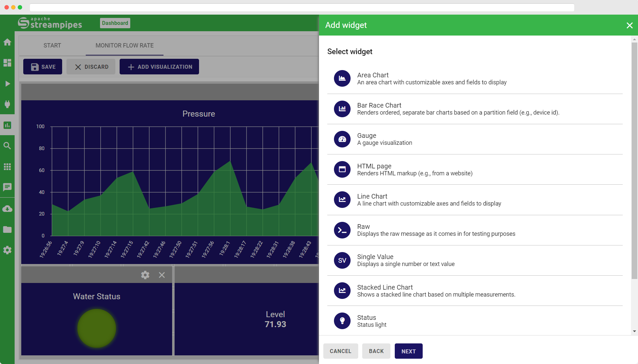The width and height of the screenshot is (638, 364).
Task: Open Water Status widget settings gear
Action: (145, 275)
